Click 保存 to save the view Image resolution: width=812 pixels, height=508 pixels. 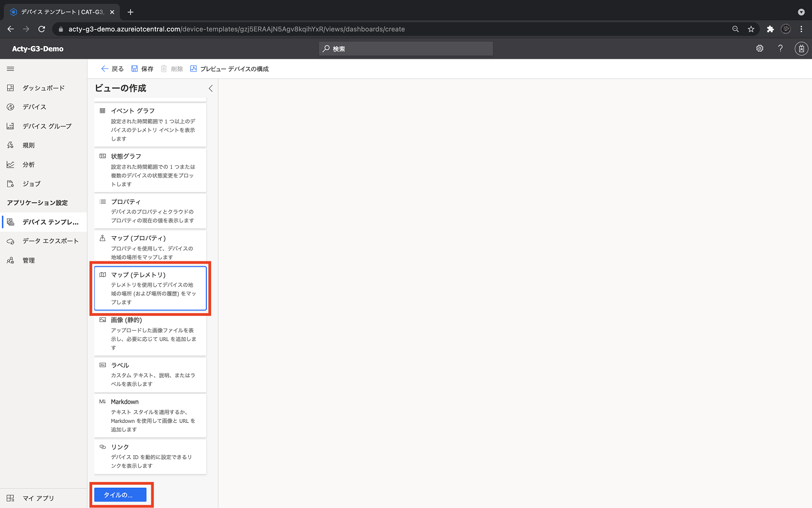(142, 69)
